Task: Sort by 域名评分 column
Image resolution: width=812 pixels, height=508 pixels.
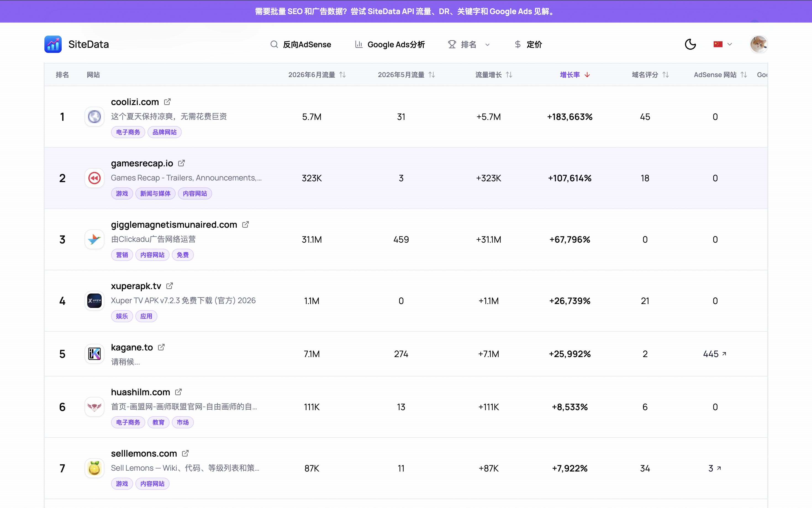Action: [650, 75]
